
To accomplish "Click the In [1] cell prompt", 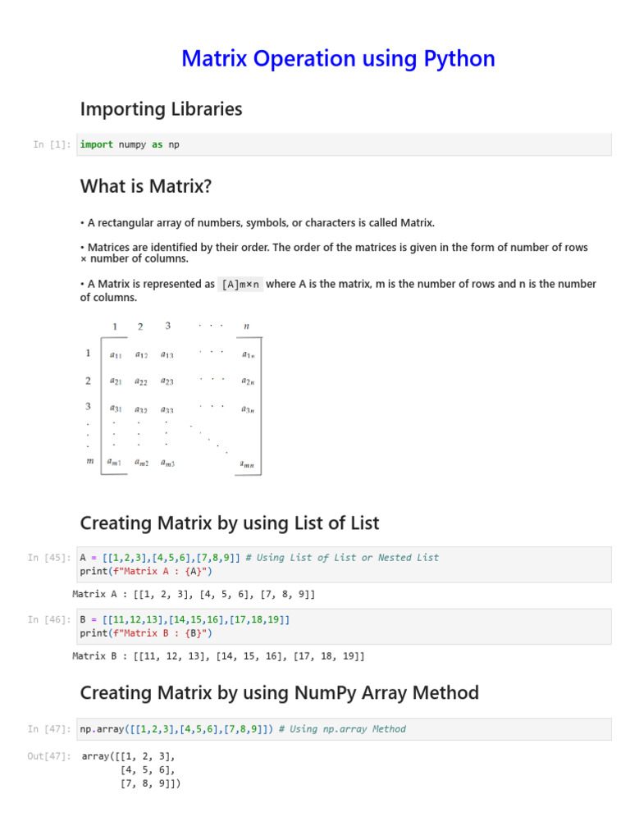I will 52,145.
